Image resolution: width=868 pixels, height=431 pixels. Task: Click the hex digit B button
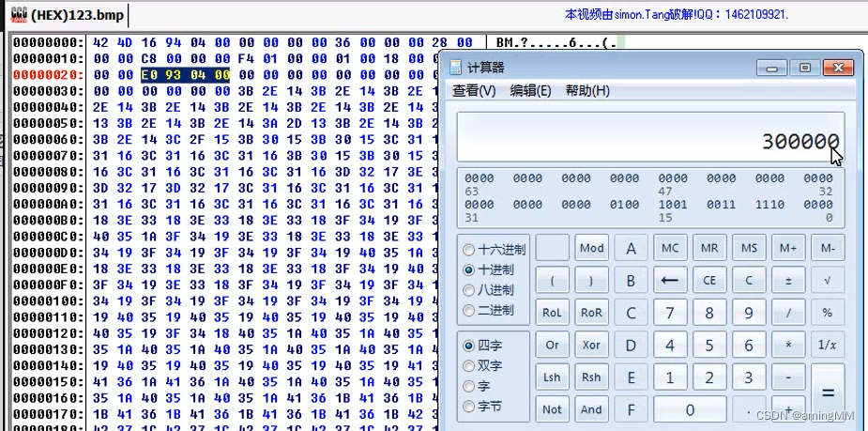(631, 280)
